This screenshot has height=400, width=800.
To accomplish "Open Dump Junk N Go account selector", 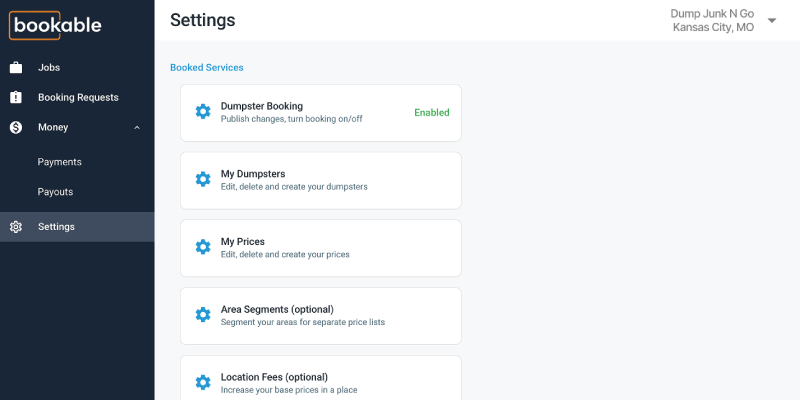I will (714, 20).
